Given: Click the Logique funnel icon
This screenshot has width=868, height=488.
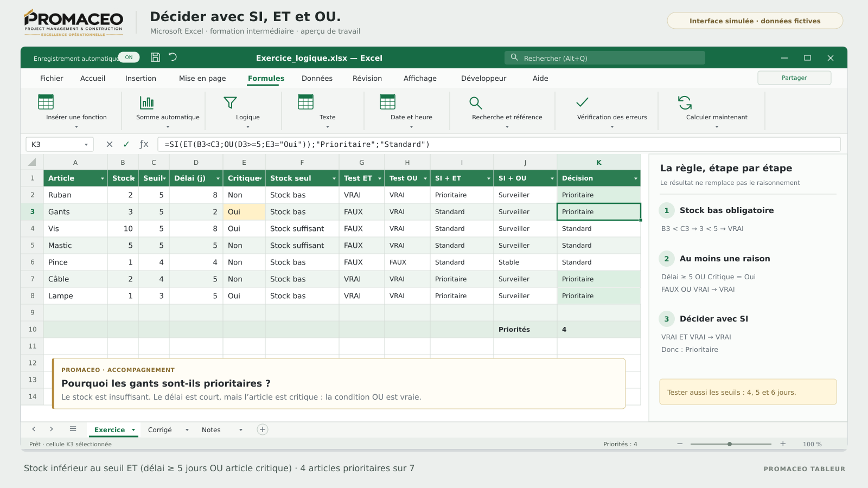Looking at the screenshot, I should (x=230, y=102).
